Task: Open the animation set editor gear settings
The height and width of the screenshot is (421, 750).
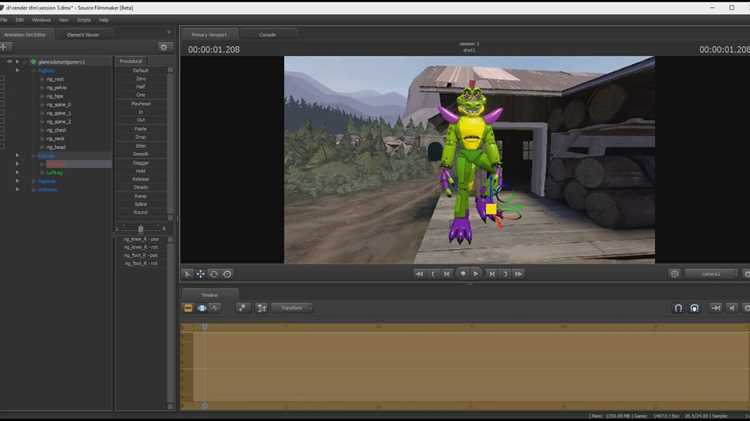Action: tap(164, 47)
